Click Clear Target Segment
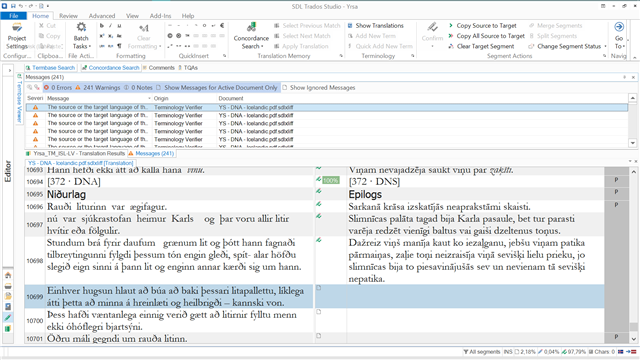Viewport: 640px width, 360px height. pos(481,47)
